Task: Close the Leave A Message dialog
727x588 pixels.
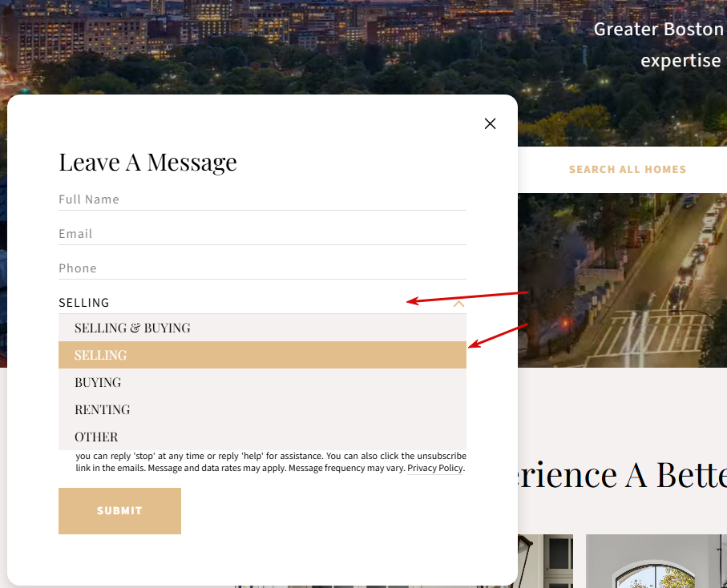Action: point(490,123)
